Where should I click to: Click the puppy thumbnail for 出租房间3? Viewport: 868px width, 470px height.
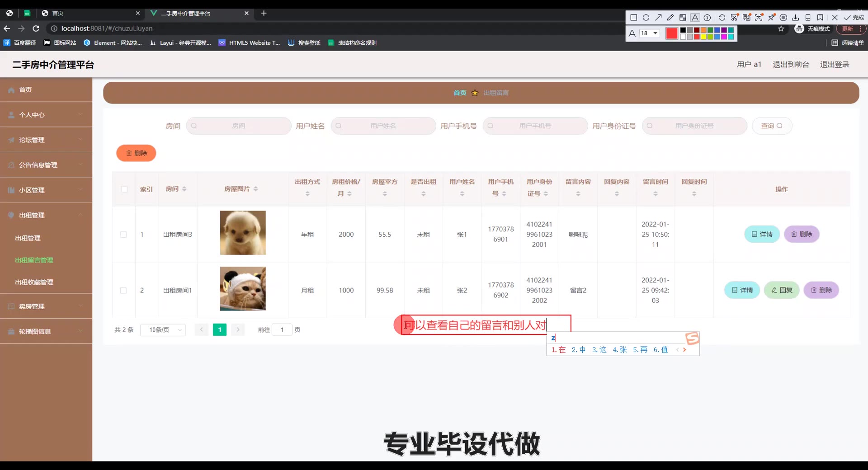(243, 233)
